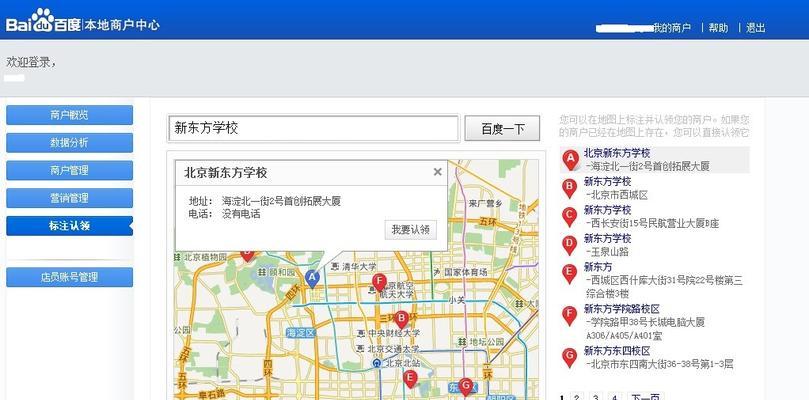Open the 帮助 link in the header

718,28
